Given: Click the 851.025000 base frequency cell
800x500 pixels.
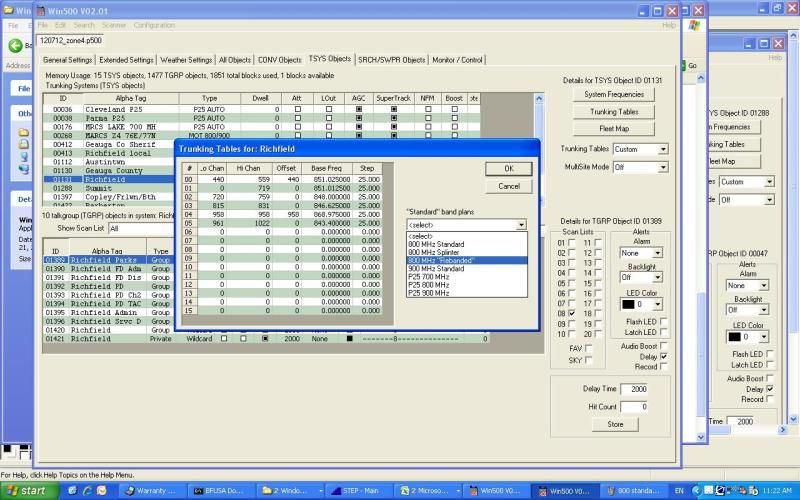Looking at the screenshot, I should [x=327, y=180].
